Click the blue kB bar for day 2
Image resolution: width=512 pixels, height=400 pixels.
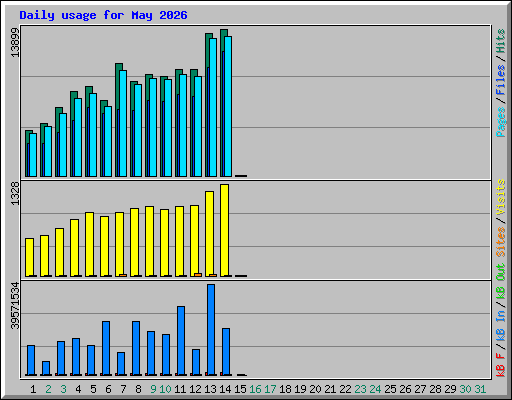[46, 368]
